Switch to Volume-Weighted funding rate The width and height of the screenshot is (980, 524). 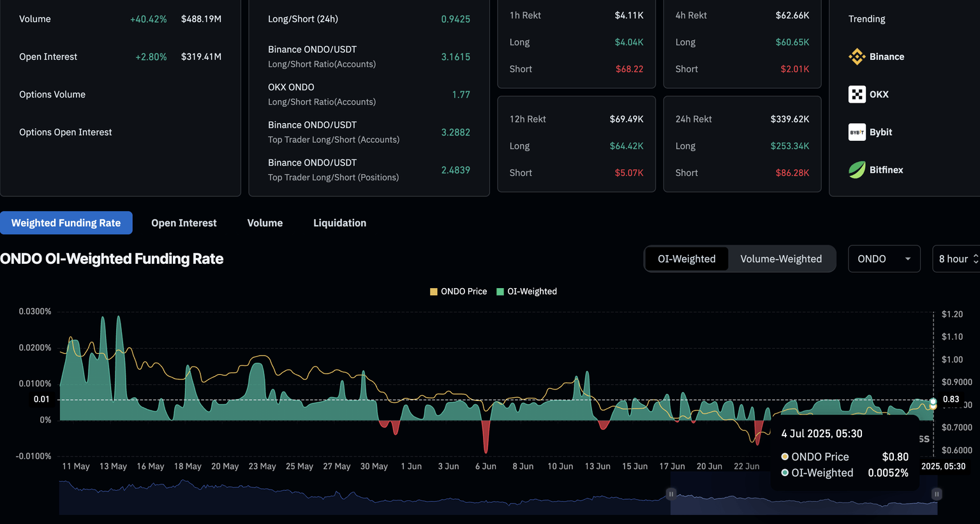click(x=781, y=259)
